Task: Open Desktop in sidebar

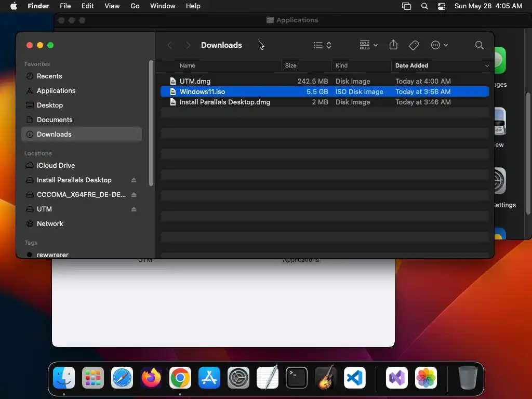Action: 82,105
